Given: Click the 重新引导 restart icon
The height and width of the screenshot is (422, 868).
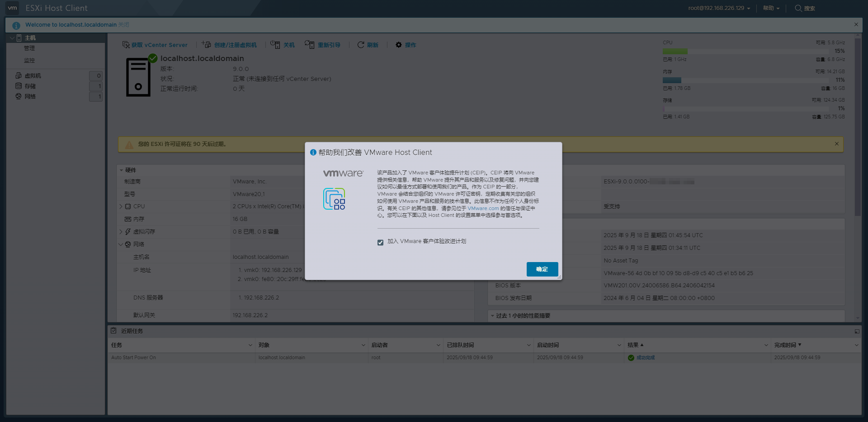Looking at the screenshot, I should [310, 44].
